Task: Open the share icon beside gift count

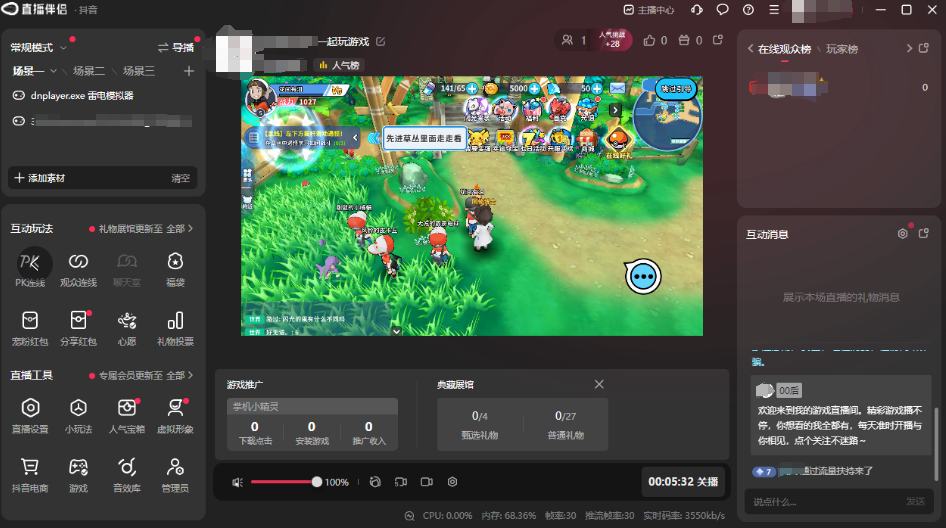Action: click(718, 40)
